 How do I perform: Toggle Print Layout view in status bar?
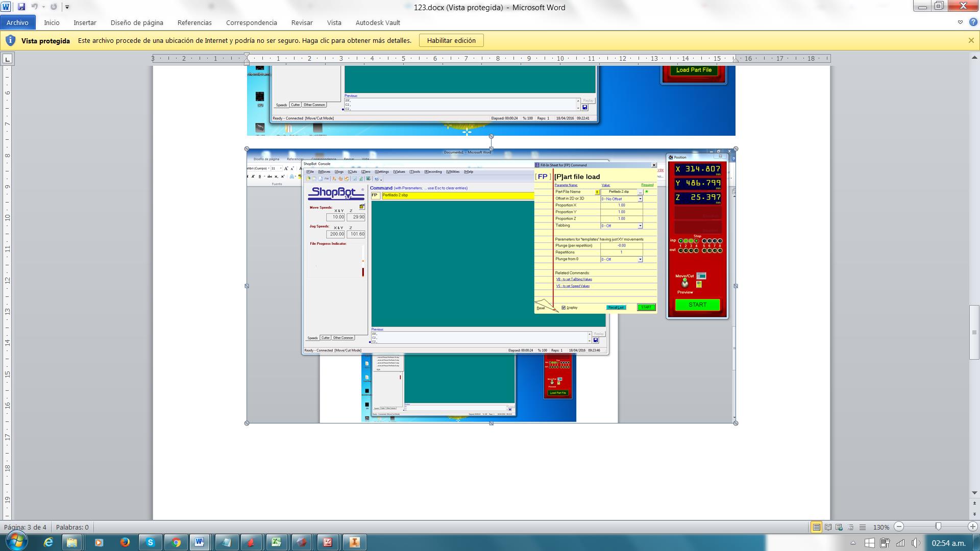coord(816,527)
